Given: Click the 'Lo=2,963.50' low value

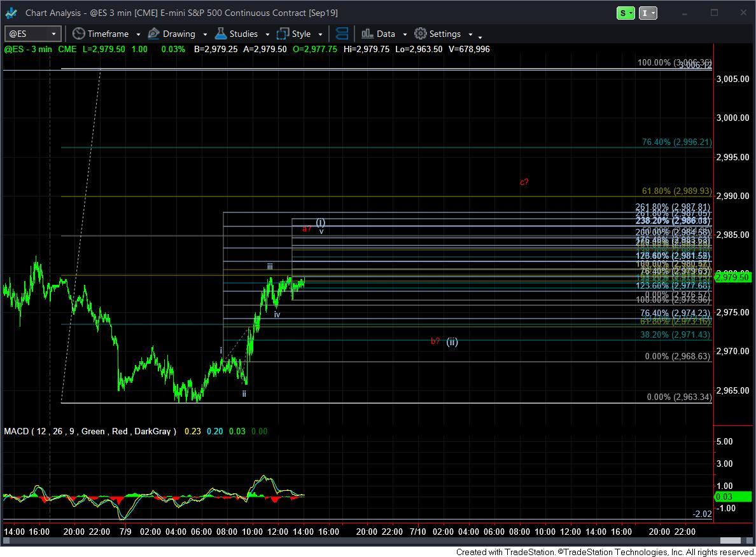Looking at the screenshot, I should point(419,49).
